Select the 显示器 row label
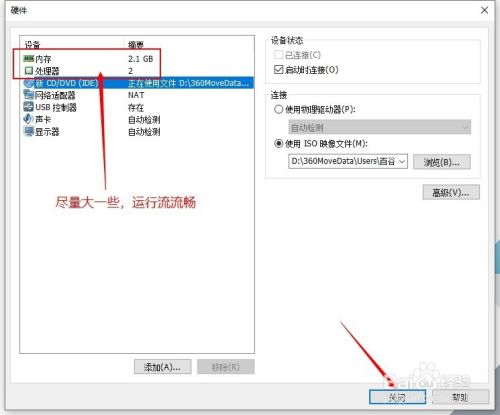This screenshot has height=415, width=500. pos(47,131)
